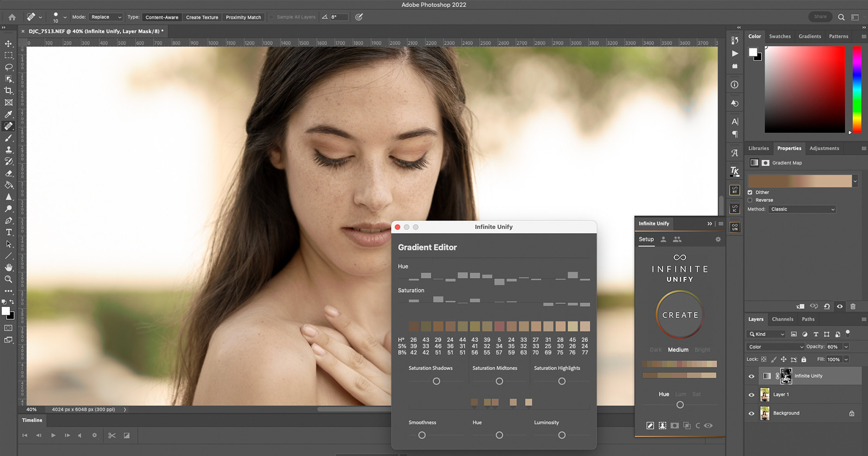Collapse Infinite Unify panel with double chevron
Image resolution: width=868 pixels, height=456 pixels.
click(710, 224)
